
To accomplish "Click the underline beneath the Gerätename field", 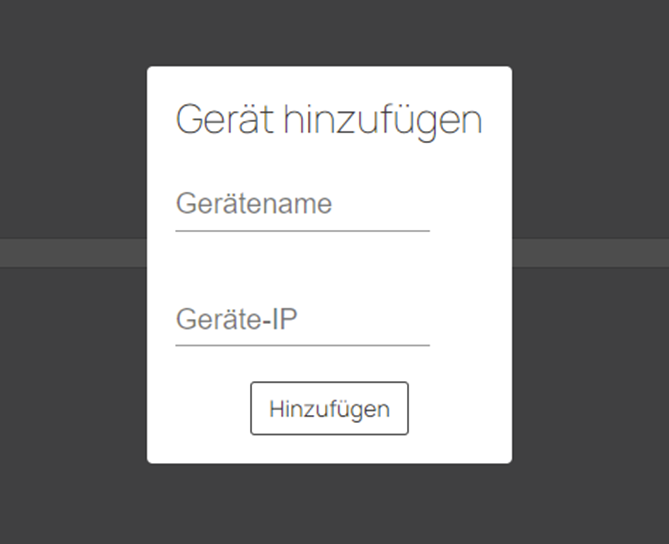I will coord(302,231).
